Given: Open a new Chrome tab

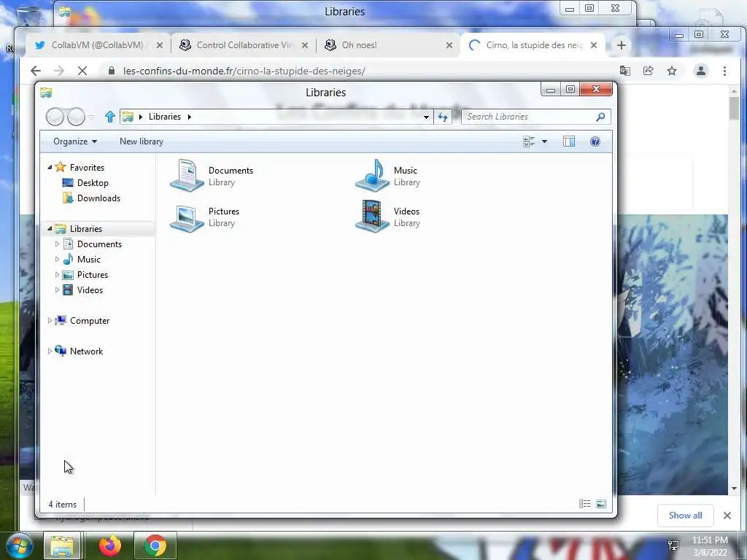Looking at the screenshot, I should coord(622,45).
